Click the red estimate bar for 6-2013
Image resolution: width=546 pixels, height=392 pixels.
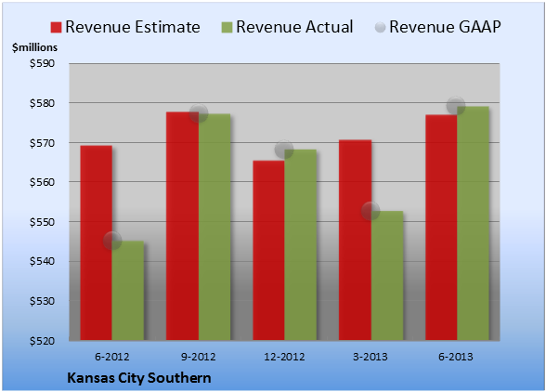pyautogui.click(x=441, y=228)
